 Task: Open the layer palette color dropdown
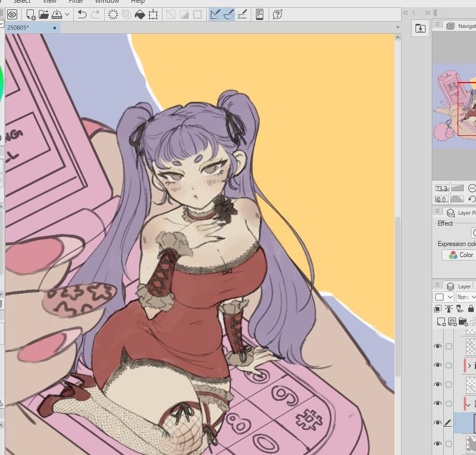(443, 297)
